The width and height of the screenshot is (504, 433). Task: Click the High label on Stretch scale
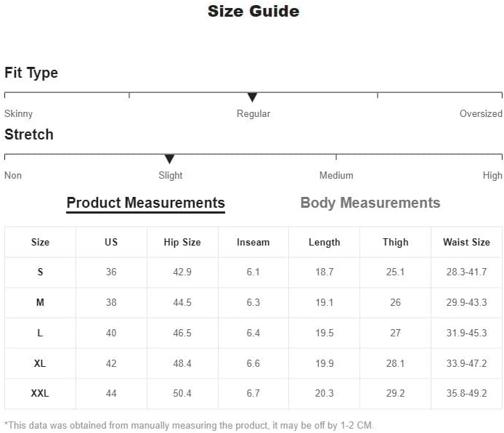(492, 176)
